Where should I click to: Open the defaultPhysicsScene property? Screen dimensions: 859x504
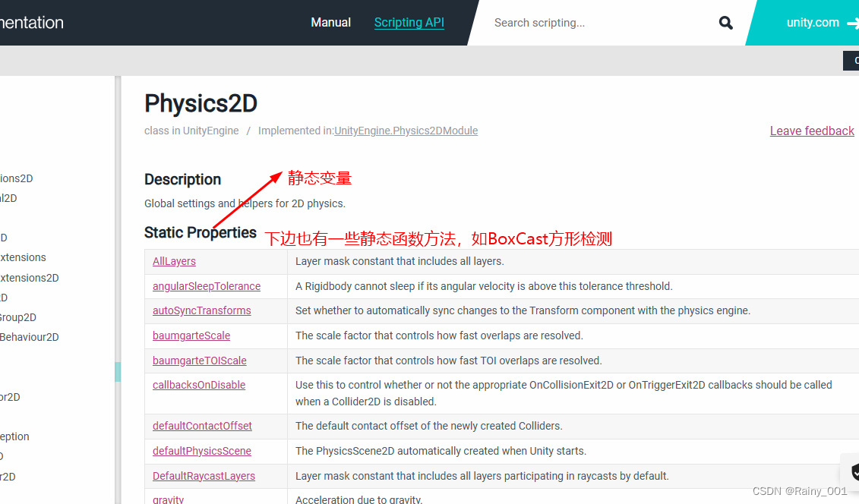201,451
